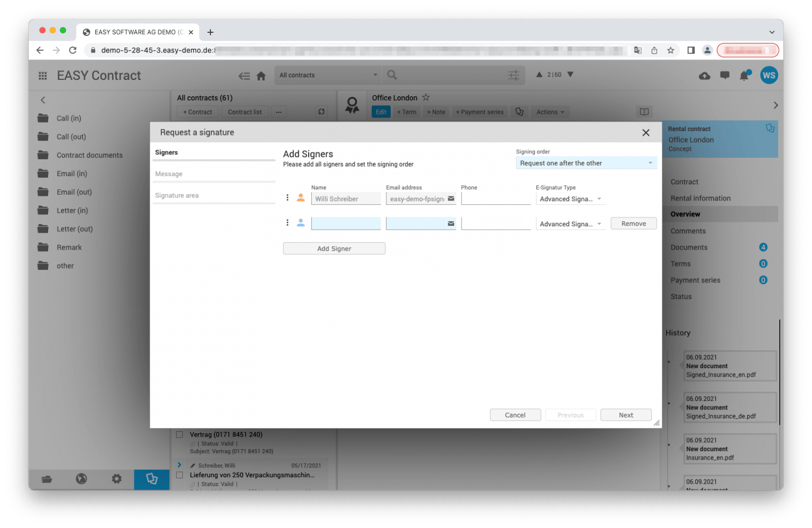812x528 pixels.
Task: Check the Lieferung von 250 Verpackungsmaschinen checkbox
Action: pos(179,475)
